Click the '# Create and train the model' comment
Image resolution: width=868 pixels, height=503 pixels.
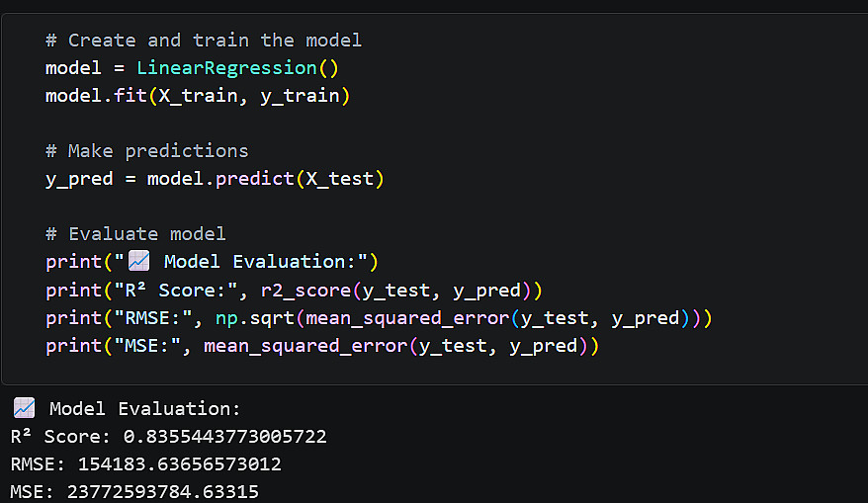pos(204,41)
